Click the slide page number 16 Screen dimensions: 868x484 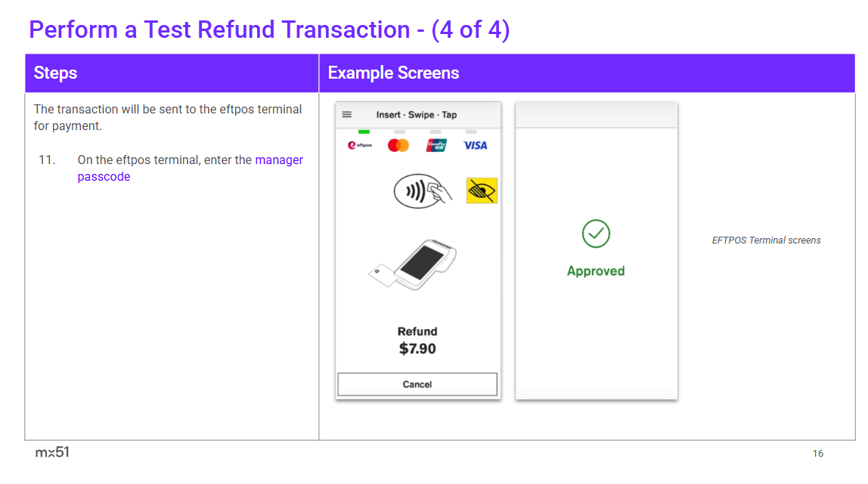[818, 454]
